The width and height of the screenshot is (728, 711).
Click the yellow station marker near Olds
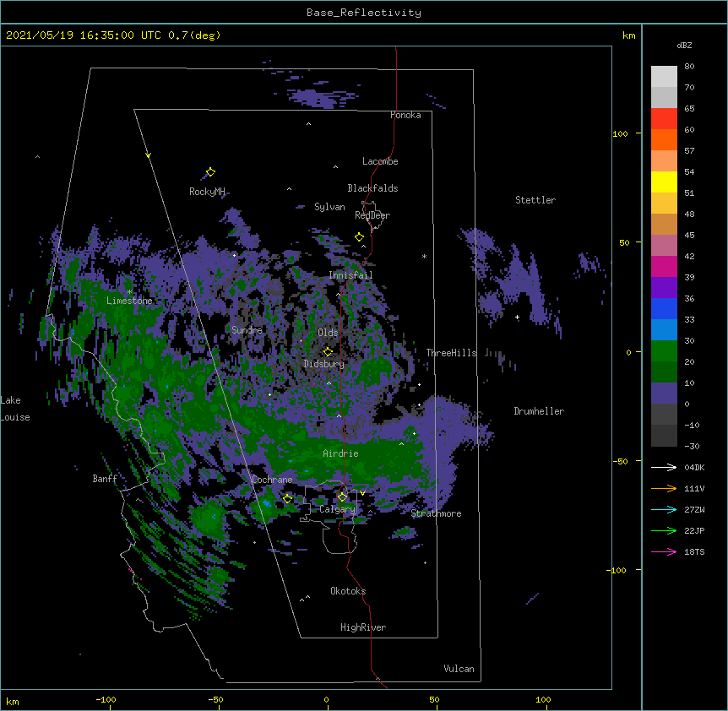(328, 351)
